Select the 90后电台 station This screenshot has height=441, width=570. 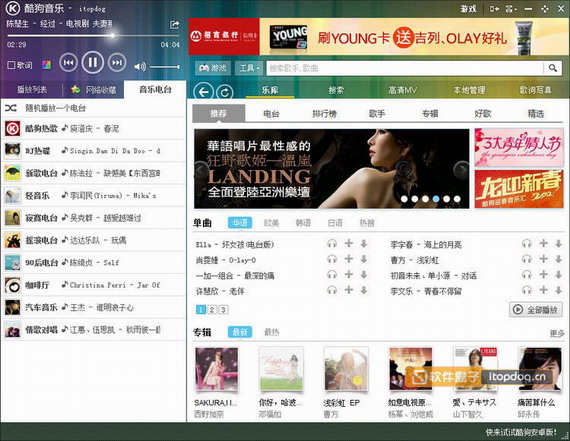pos(94,262)
